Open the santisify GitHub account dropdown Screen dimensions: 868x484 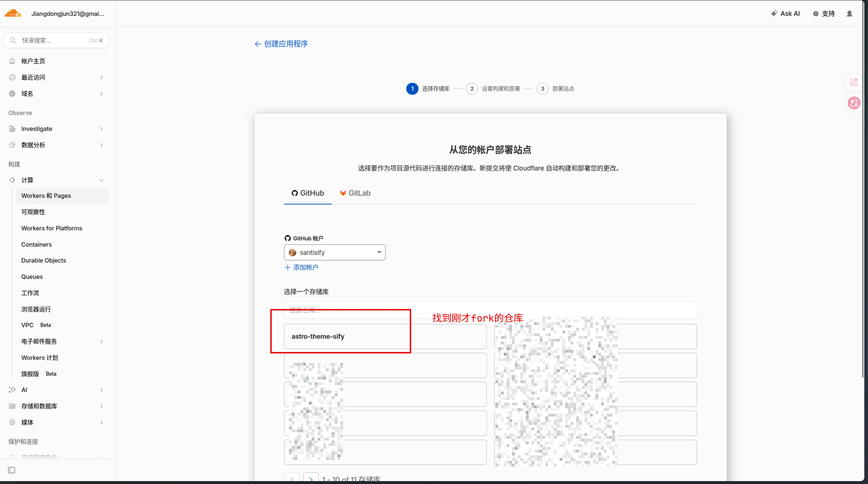tap(335, 252)
